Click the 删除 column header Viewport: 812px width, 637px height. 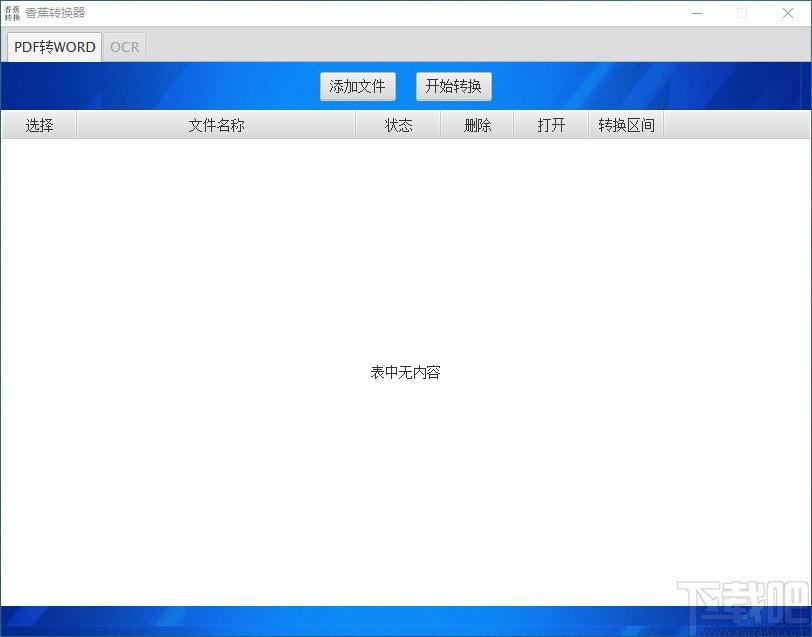(x=477, y=125)
